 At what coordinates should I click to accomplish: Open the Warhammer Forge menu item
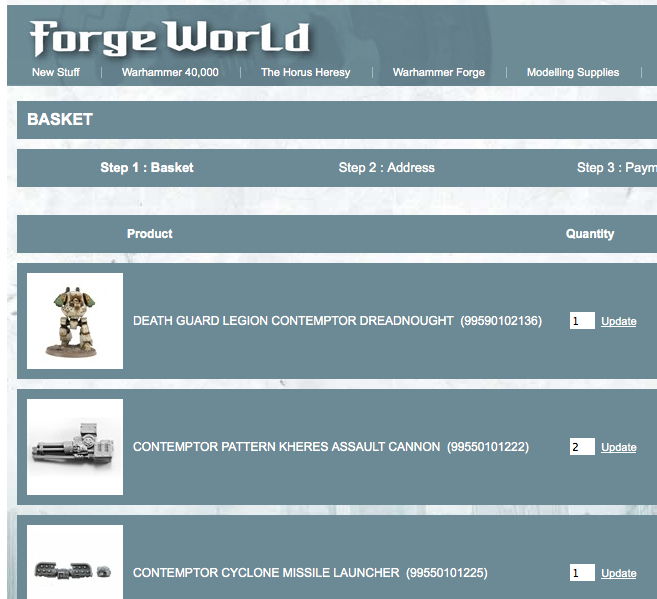coord(438,72)
